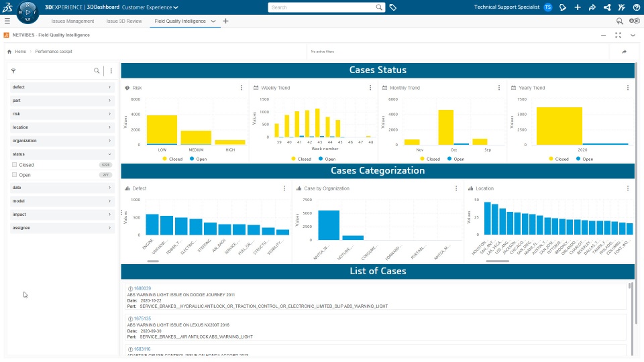Expand the location filter
The height and width of the screenshot is (362, 644).
point(62,127)
